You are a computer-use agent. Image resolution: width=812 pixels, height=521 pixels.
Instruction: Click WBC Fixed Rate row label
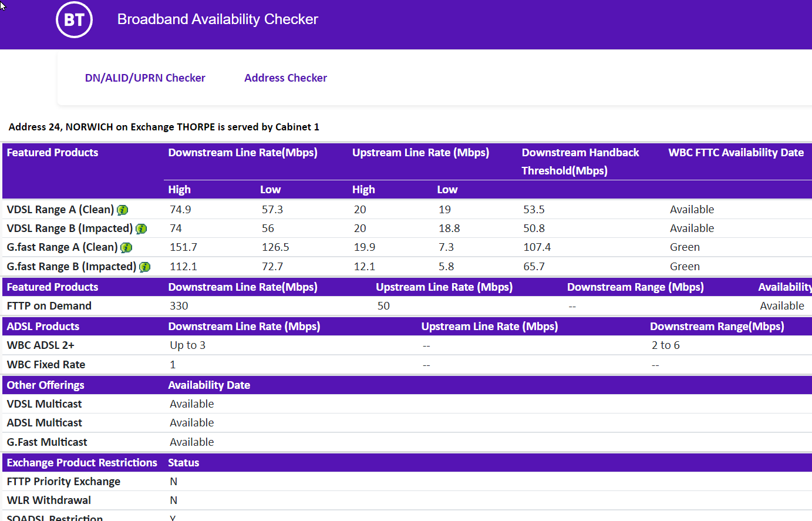click(x=46, y=365)
